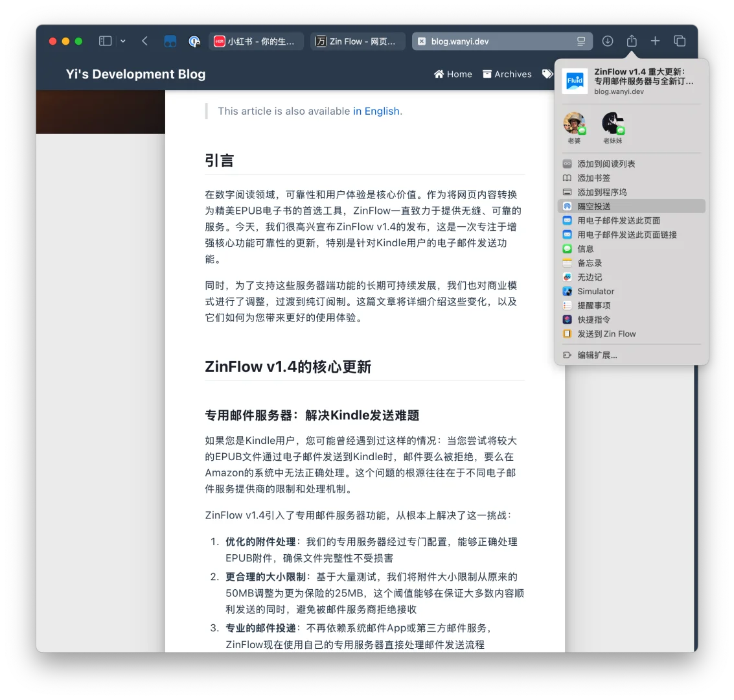
Task: Share via 信息 Messages
Action: pos(632,249)
